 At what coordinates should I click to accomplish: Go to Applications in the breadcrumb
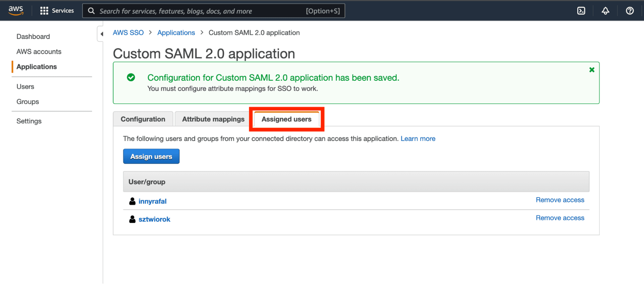(x=176, y=33)
